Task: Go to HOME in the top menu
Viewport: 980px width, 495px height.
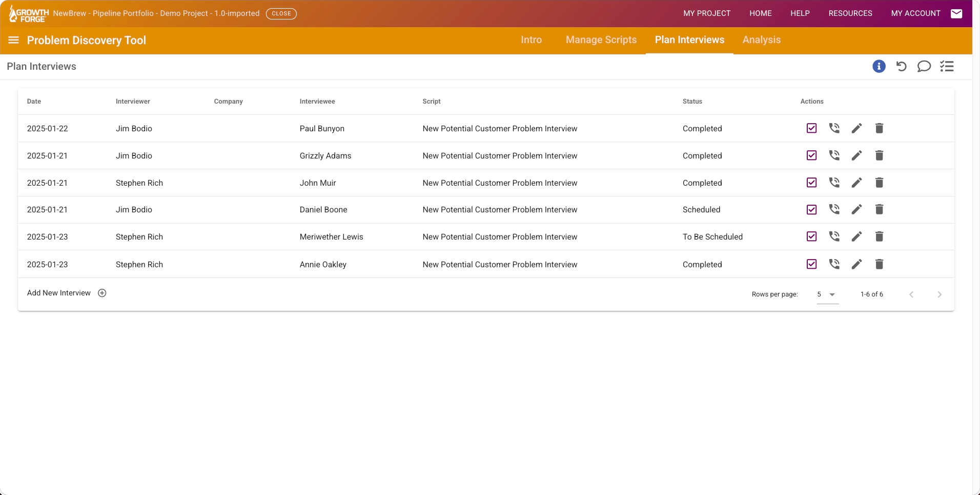Action: pos(761,13)
